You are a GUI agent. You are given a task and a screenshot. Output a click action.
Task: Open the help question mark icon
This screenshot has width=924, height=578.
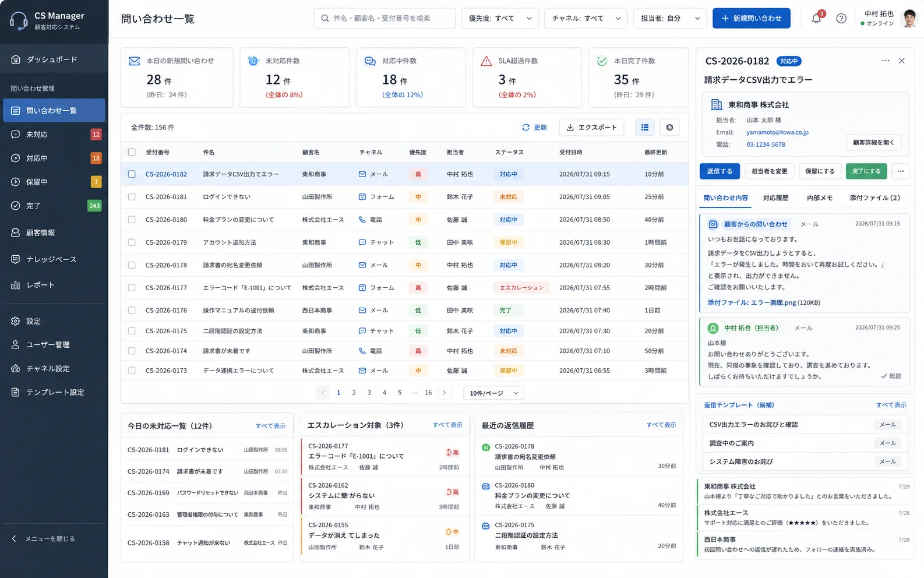(841, 19)
